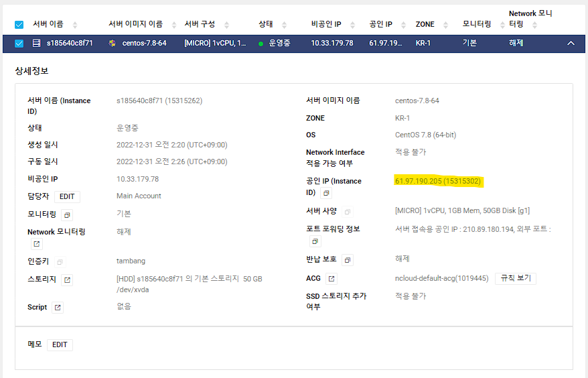Image resolution: width=588 pixels, height=378 pixels.
Task: Click KR-1 in the table row
Action: [x=423, y=43]
